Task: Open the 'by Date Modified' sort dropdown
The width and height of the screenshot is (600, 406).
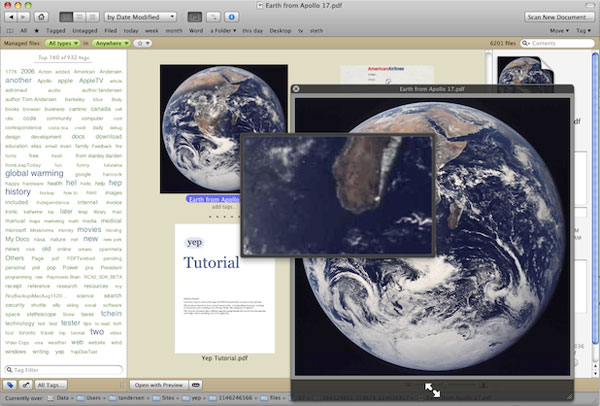Action: pyautogui.click(x=142, y=17)
